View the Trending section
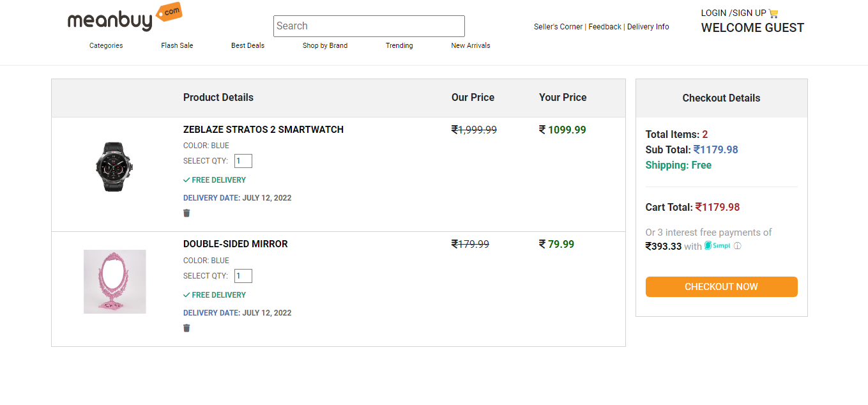868x405 pixels. pyautogui.click(x=399, y=45)
